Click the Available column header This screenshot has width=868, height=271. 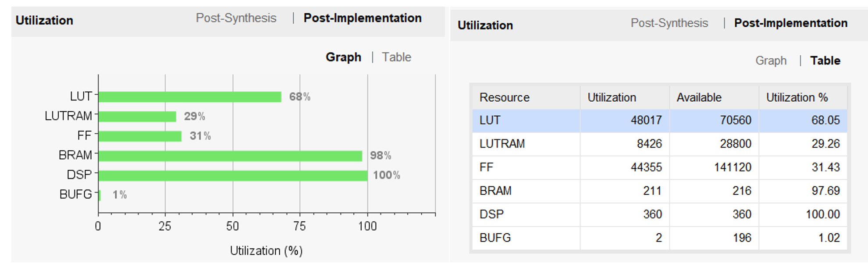tap(699, 97)
